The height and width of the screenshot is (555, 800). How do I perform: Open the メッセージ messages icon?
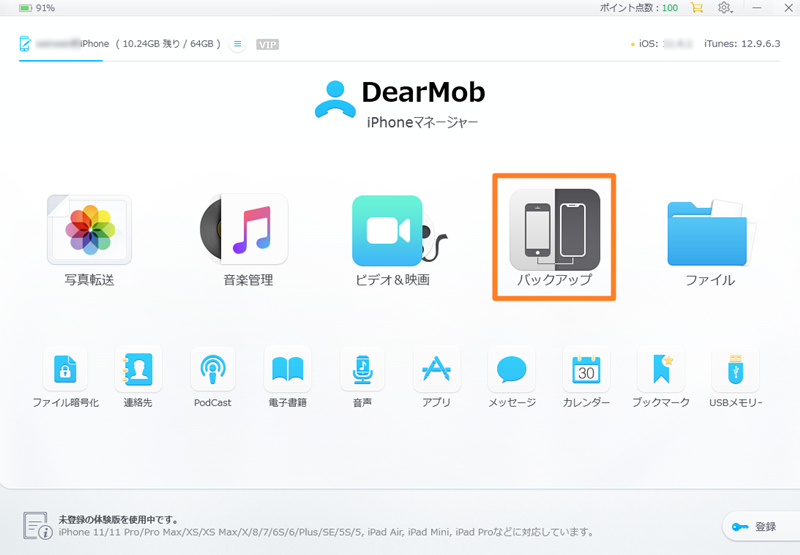point(512,369)
